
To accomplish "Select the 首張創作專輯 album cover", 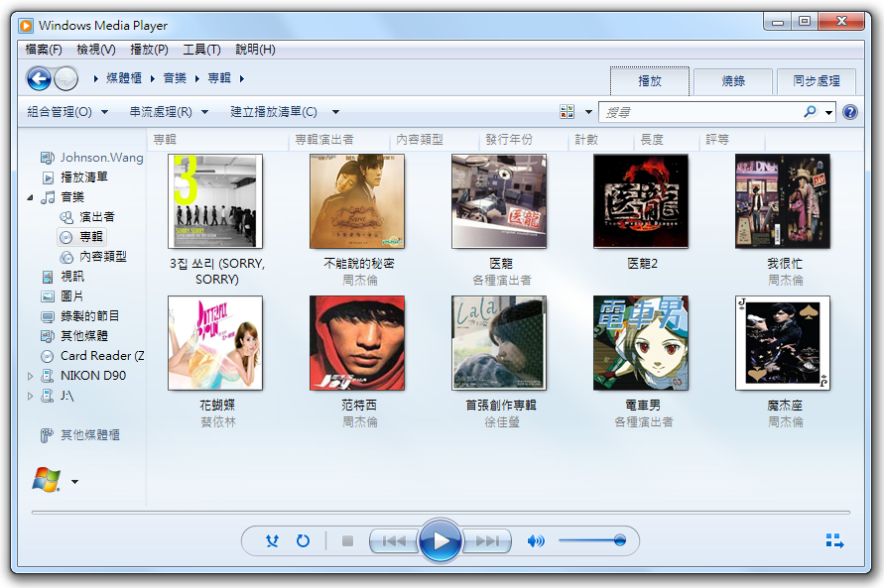I will coord(499,343).
